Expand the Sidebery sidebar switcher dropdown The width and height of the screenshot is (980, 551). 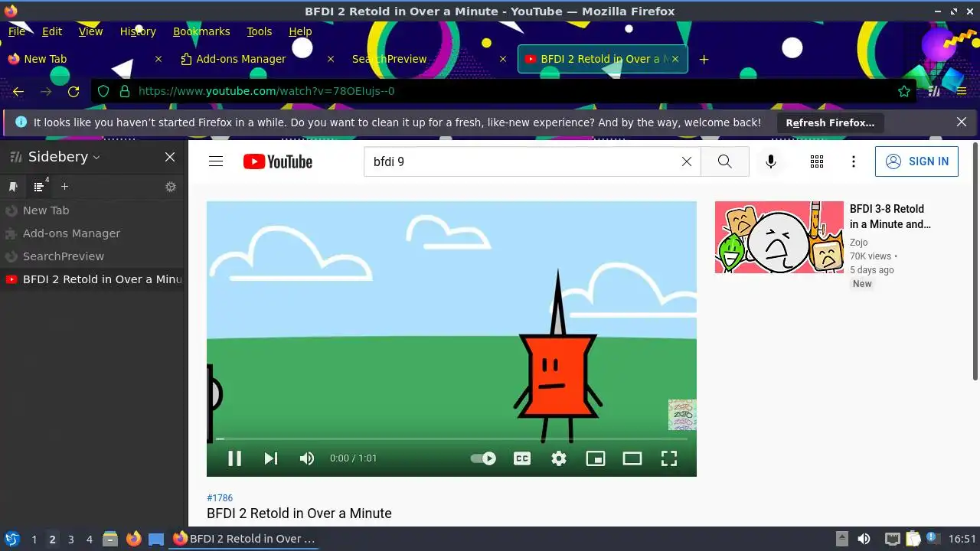pyautogui.click(x=96, y=157)
